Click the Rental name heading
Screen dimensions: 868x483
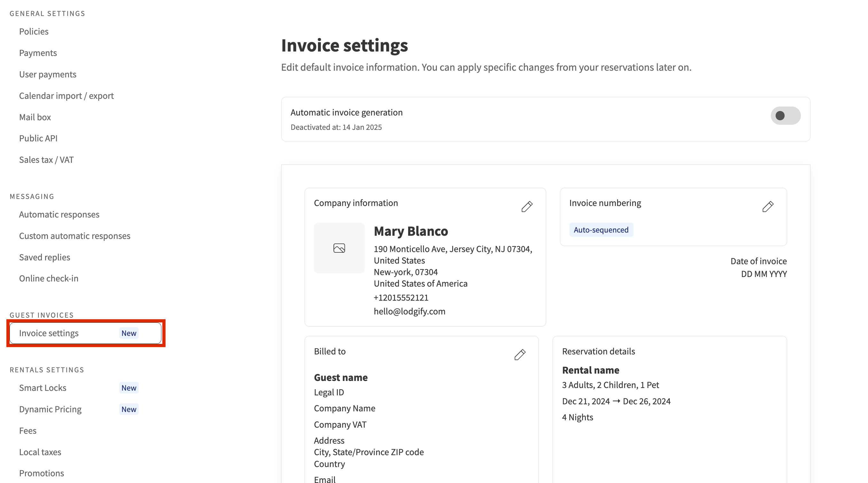click(x=590, y=370)
